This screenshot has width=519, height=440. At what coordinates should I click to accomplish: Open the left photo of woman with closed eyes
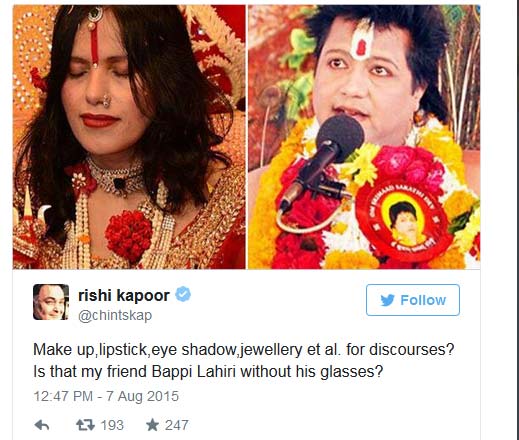click(129, 137)
